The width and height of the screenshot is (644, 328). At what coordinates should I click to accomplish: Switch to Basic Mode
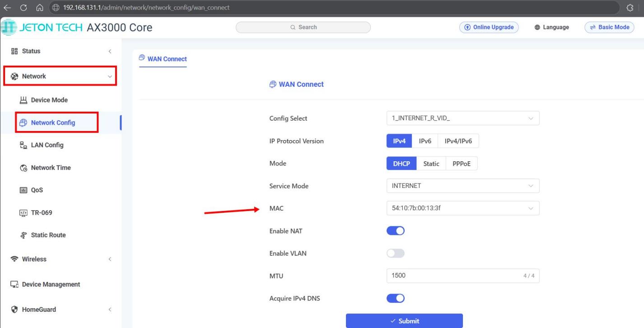point(609,27)
